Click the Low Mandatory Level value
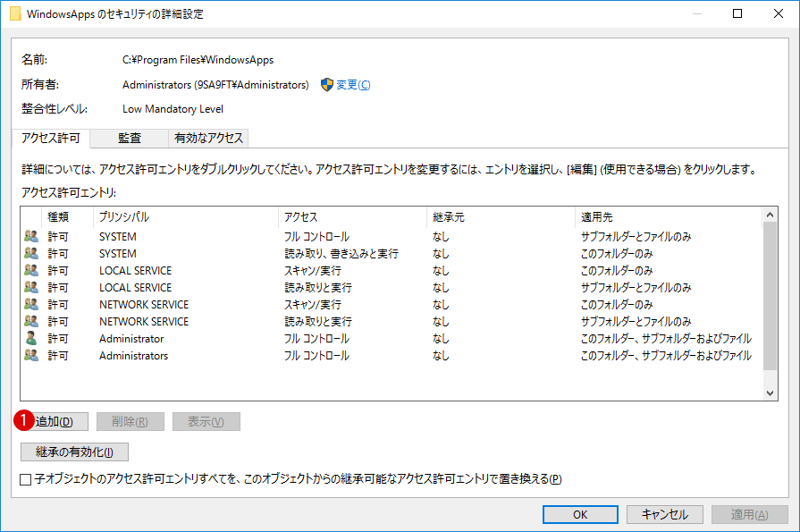 [173, 109]
